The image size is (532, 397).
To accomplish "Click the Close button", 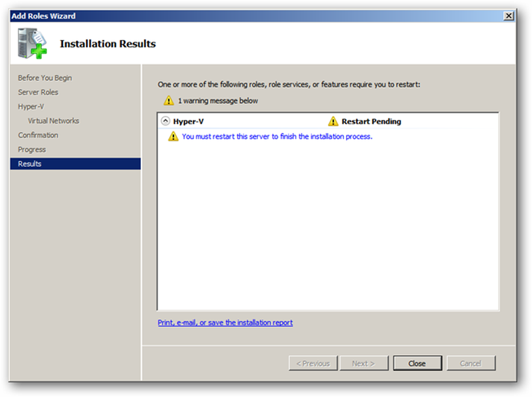I will [417, 363].
